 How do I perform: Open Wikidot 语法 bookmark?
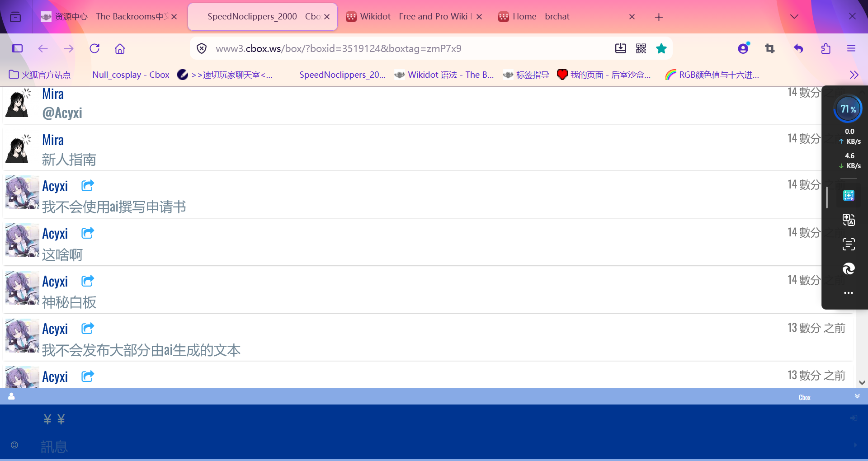pyautogui.click(x=444, y=75)
